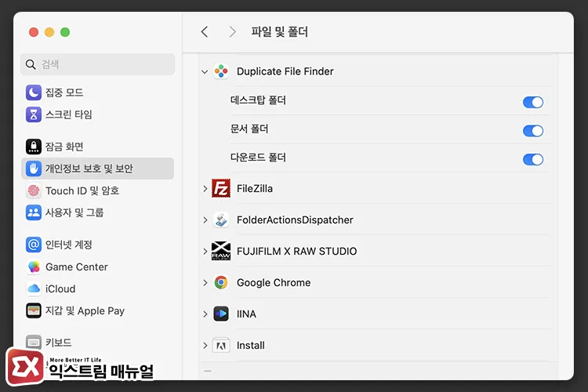
Task: Open 키보드 settings
Action: pyautogui.click(x=97, y=342)
